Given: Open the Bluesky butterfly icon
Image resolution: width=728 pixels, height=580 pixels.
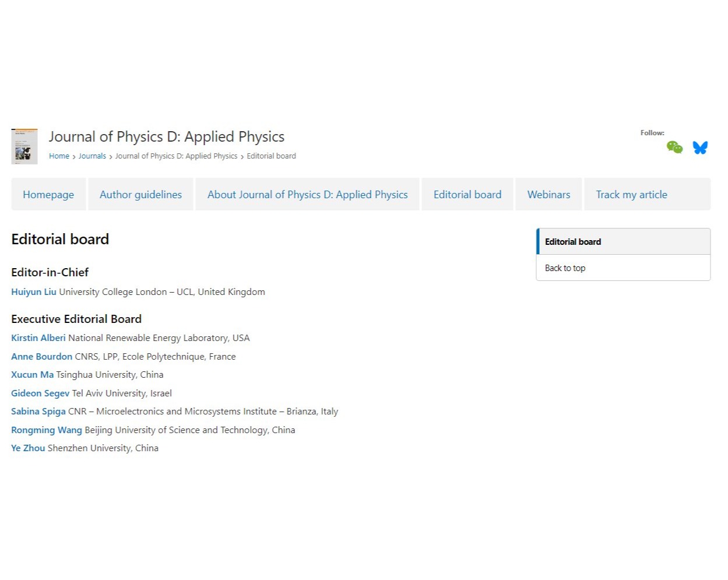Looking at the screenshot, I should [x=700, y=147].
